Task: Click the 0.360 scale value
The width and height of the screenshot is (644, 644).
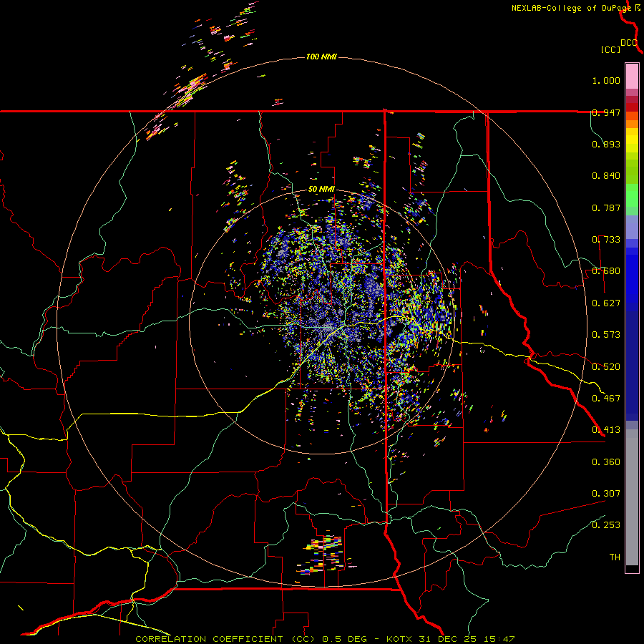Action: click(x=606, y=462)
